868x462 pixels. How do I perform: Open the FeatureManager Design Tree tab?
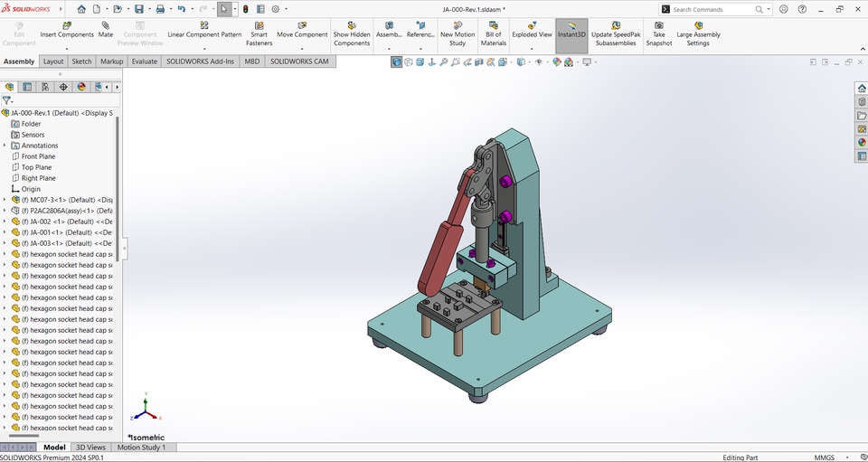click(9, 87)
